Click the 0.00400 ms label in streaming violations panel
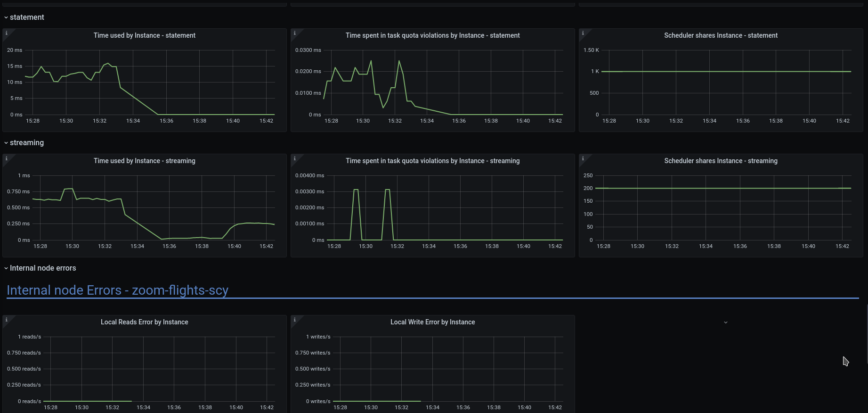 click(x=309, y=175)
